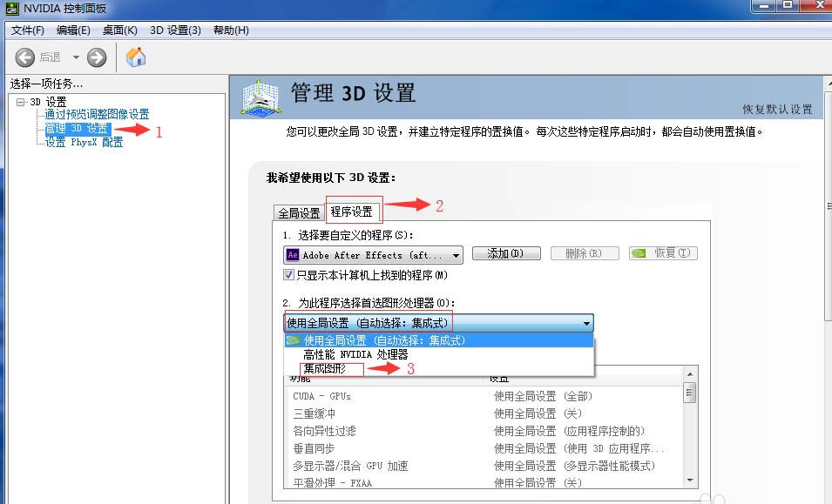Click the 管理 3D 设置 header icon
The width and height of the screenshot is (832, 504).
260,97
